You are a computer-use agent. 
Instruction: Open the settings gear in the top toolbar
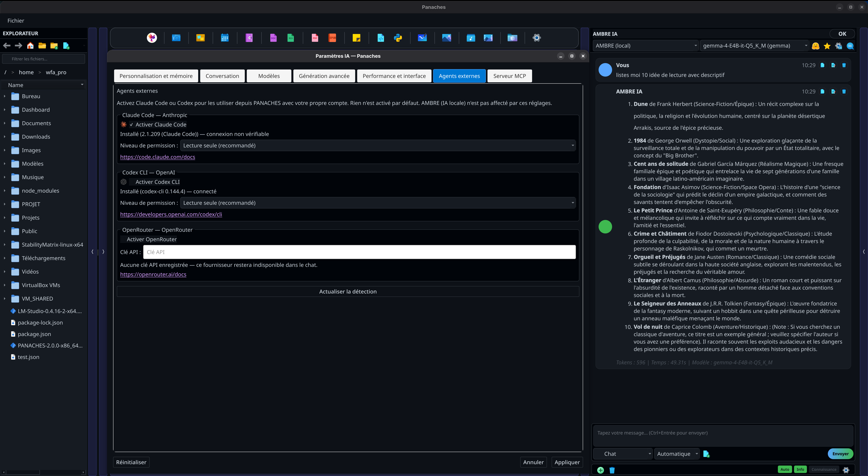[x=537, y=38]
